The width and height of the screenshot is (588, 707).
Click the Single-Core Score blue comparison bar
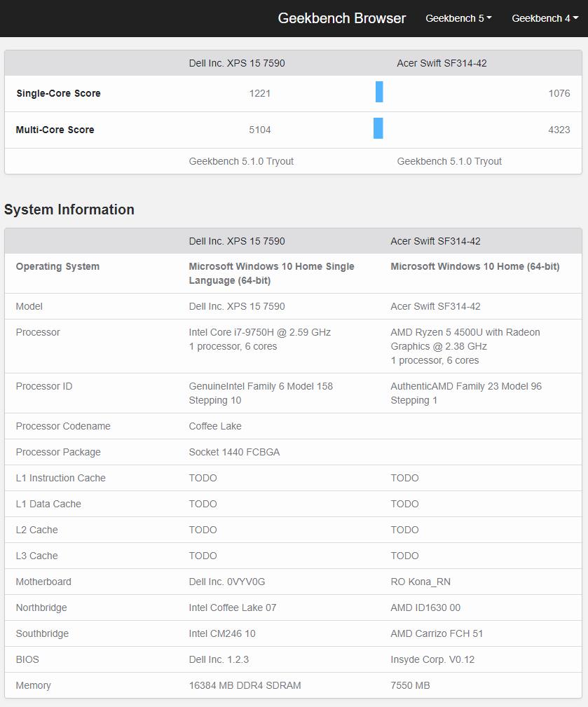click(379, 92)
